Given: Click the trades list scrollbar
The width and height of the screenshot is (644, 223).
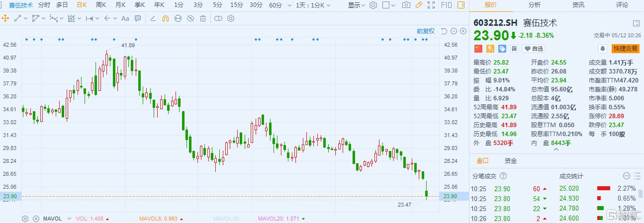Looking at the screenshot, I should point(642,194).
